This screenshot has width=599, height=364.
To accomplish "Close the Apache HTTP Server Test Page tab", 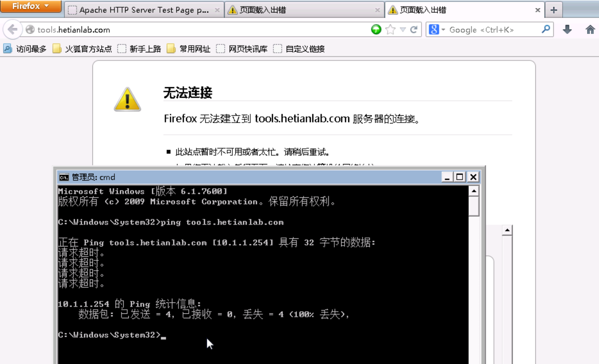I will (x=217, y=10).
